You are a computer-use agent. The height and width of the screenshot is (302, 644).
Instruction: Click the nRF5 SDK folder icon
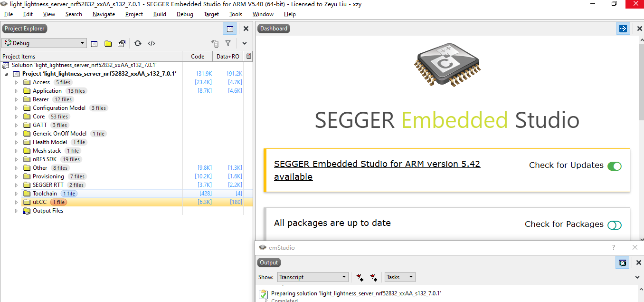tap(27, 159)
